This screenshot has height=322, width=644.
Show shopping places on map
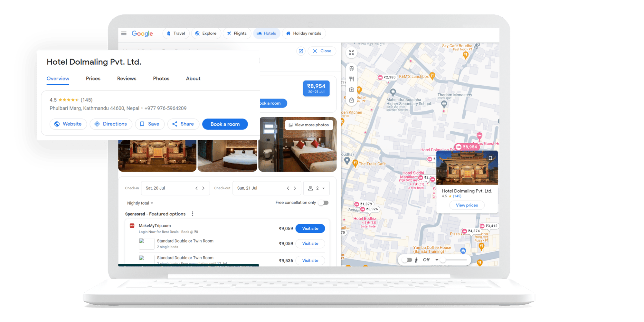[x=352, y=100]
